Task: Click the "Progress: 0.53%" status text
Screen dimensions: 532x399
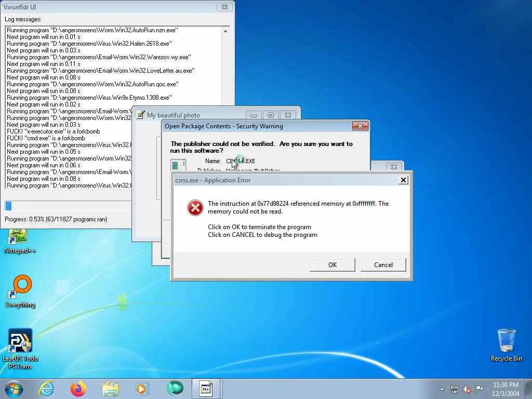Action: [56, 219]
